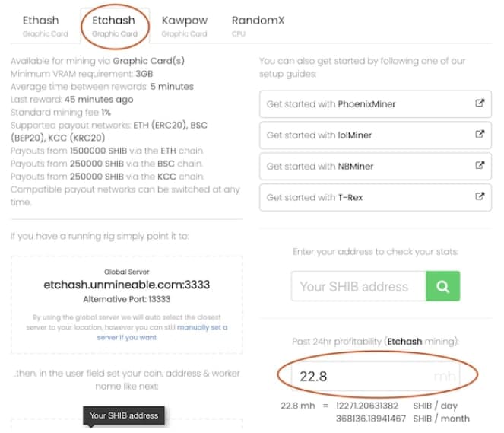The width and height of the screenshot is (504, 433).
Task: Click external link icon beside NBMiner guide
Action: click(479, 166)
